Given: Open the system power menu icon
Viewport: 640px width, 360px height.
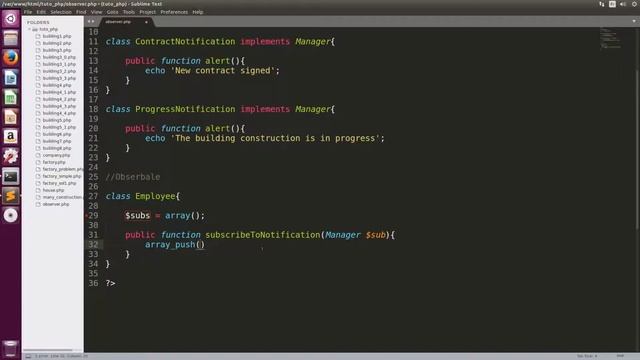Looking at the screenshot, I should point(635,4).
